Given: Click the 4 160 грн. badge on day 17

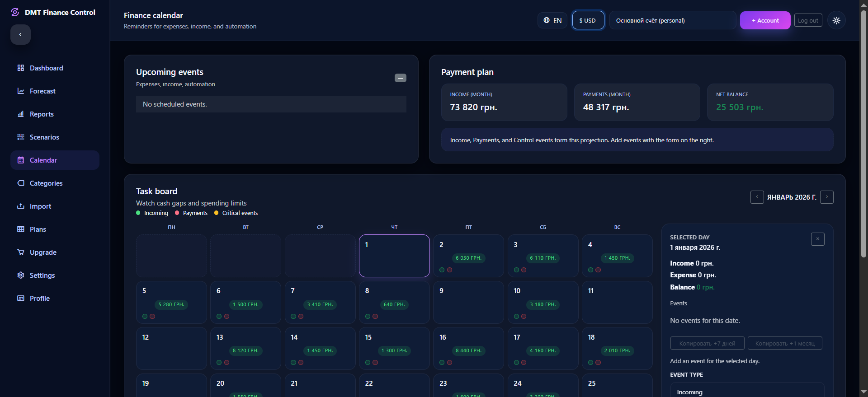Looking at the screenshot, I should (543, 350).
